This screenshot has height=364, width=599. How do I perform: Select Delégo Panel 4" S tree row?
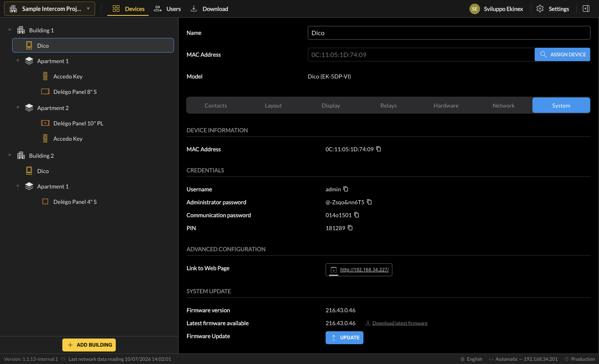pyautogui.click(x=93, y=201)
